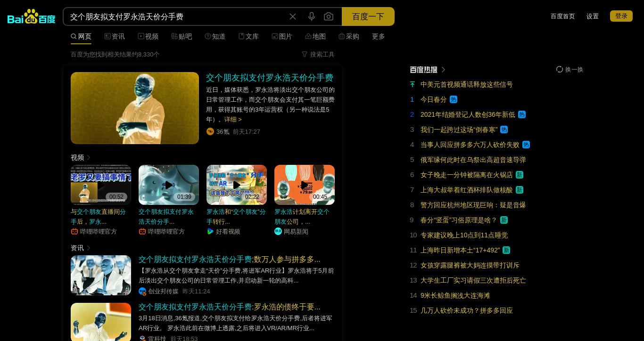Open the 百度热搜 header chevron
The width and height of the screenshot is (644, 341).
point(443,69)
